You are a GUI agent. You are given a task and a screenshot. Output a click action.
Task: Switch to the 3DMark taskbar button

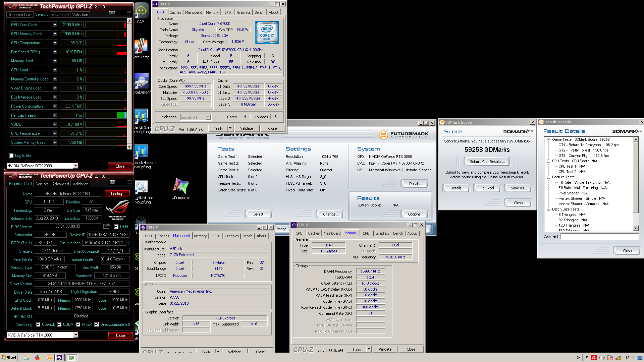[x=49, y=358]
